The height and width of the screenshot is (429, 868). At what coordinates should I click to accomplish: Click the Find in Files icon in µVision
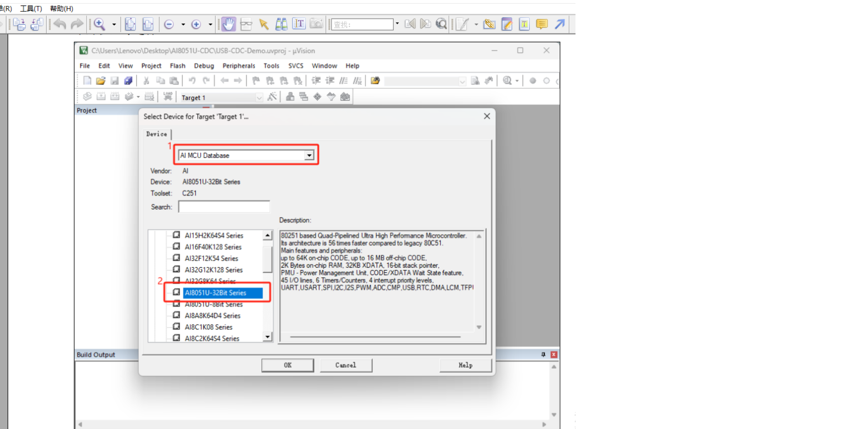375,81
